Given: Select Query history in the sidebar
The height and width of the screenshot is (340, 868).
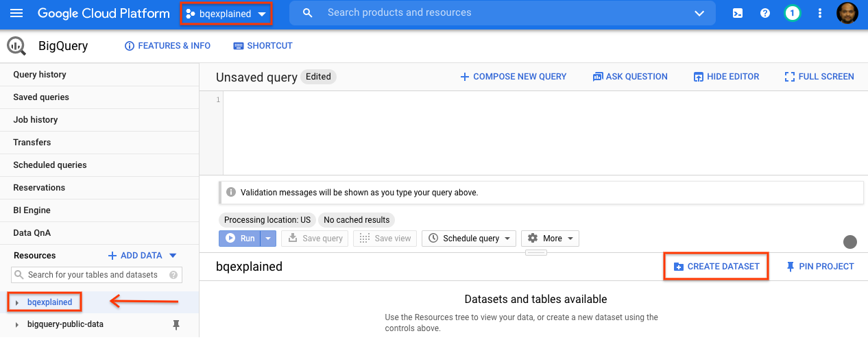Looking at the screenshot, I should click(40, 75).
